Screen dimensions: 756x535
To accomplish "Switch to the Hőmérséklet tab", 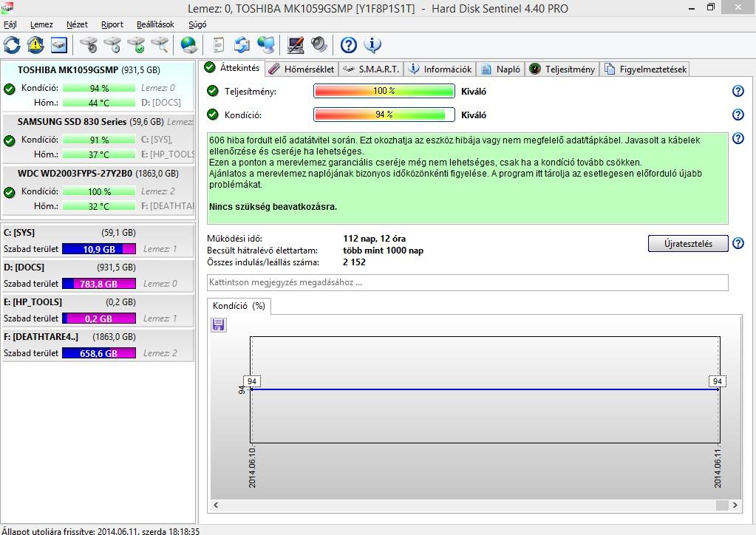I will (302, 69).
